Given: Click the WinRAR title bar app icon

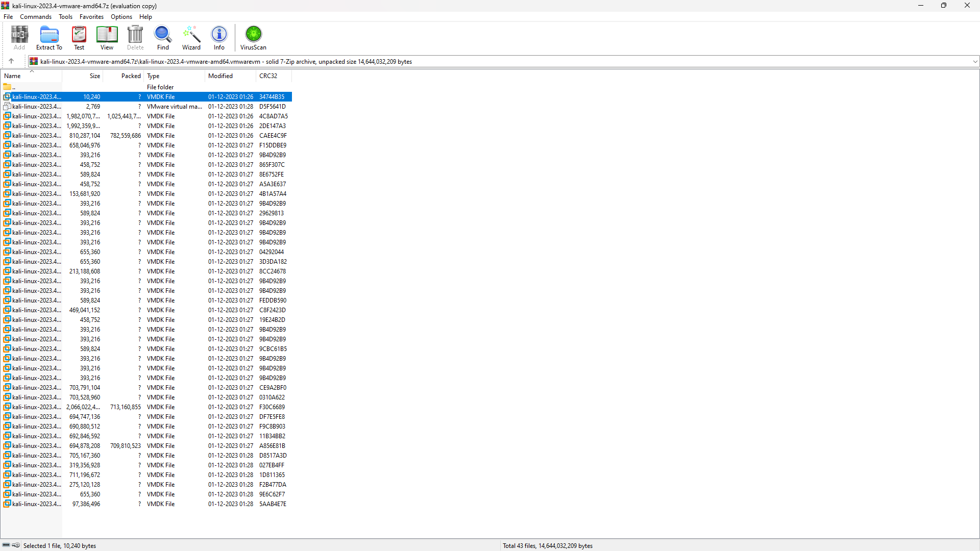Looking at the screenshot, I should 5,6.
